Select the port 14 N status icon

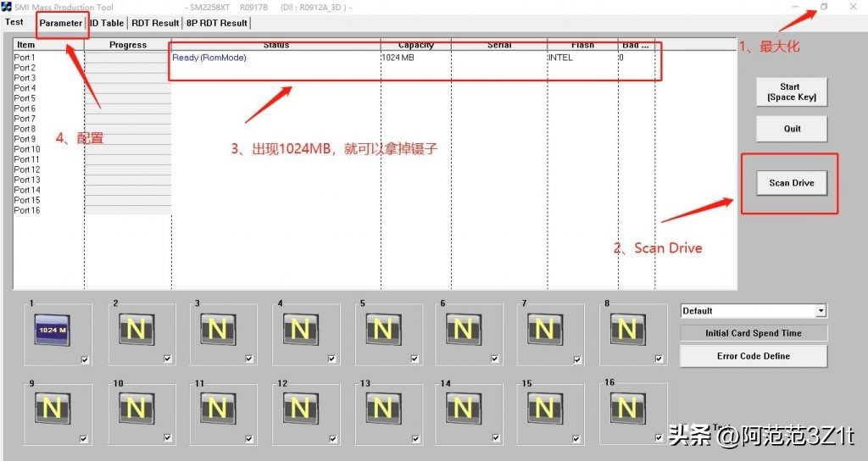pyautogui.click(x=464, y=408)
